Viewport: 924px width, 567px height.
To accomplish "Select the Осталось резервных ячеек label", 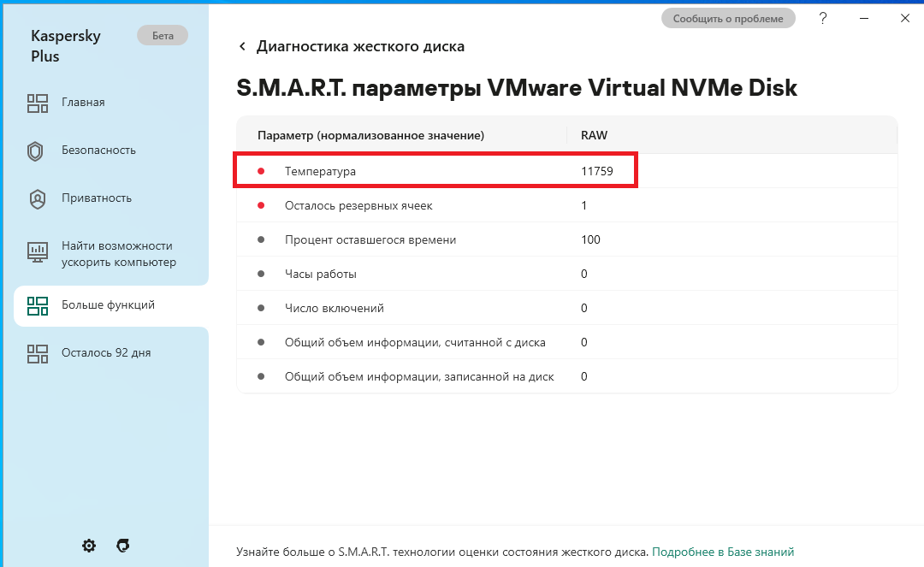I will (358, 205).
